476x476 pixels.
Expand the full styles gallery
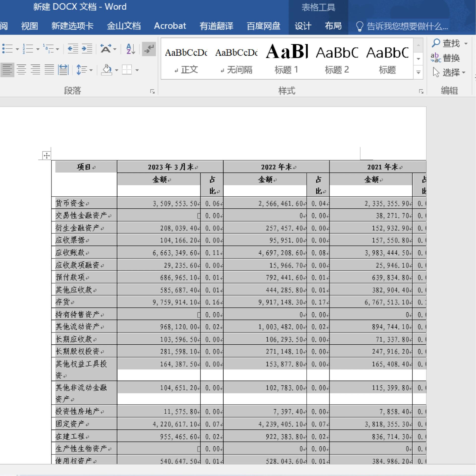418,72
